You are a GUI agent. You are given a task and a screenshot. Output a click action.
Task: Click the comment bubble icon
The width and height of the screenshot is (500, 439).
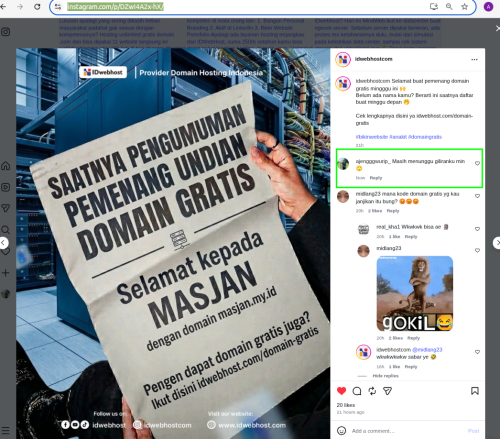click(357, 391)
